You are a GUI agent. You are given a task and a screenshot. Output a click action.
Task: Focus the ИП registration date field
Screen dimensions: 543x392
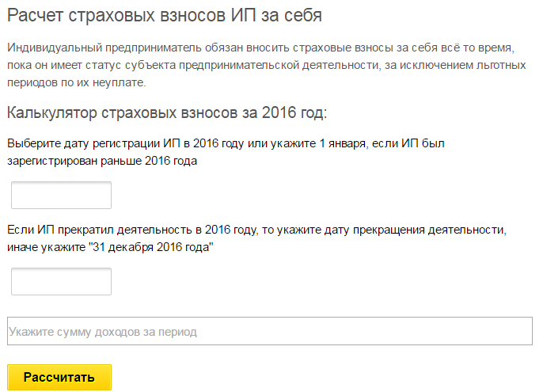click(61, 195)
